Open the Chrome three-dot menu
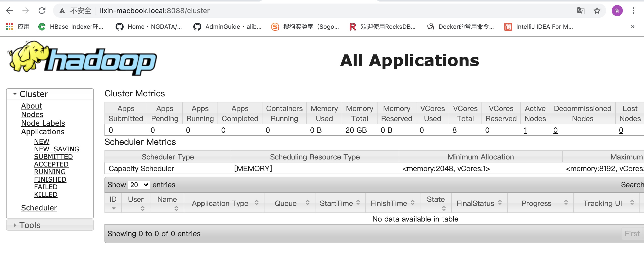The width and height of the screenshot is (644, 274). 633,11
